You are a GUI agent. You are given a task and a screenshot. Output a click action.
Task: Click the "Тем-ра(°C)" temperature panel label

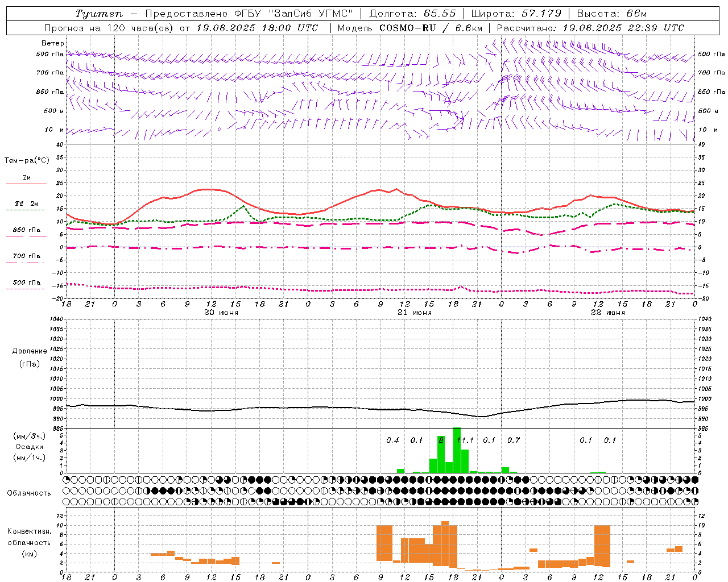click(27, 161)
